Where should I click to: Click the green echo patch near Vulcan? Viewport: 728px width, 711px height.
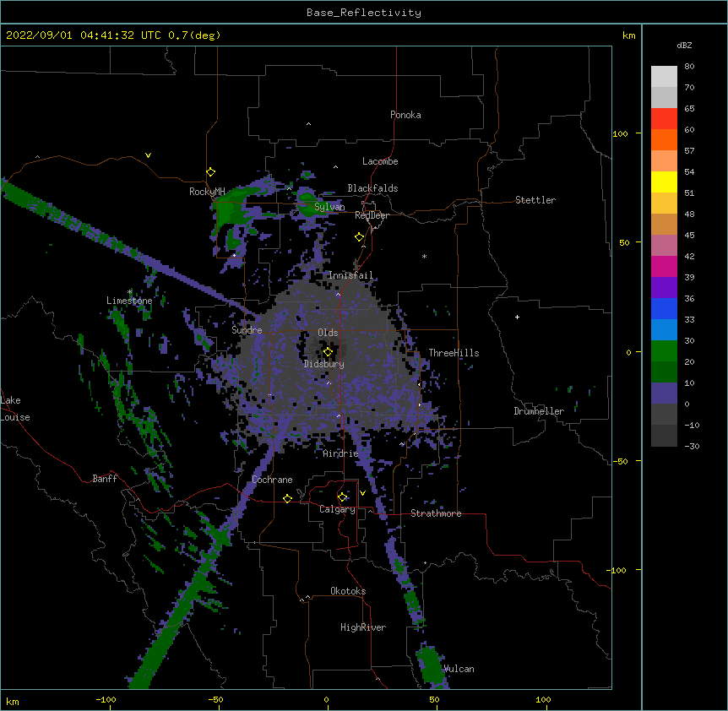point(431,665)
